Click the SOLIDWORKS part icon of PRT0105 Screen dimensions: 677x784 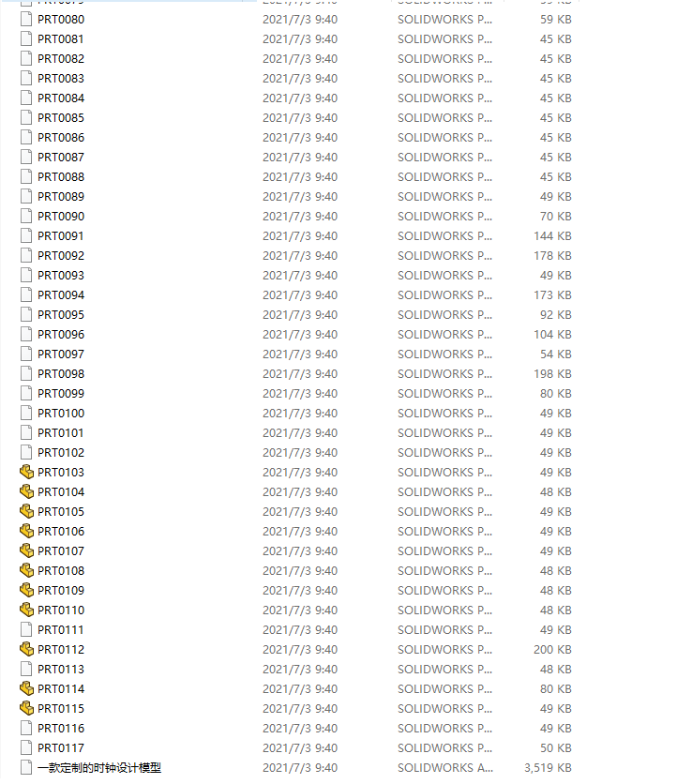click(x=26, y=511)
